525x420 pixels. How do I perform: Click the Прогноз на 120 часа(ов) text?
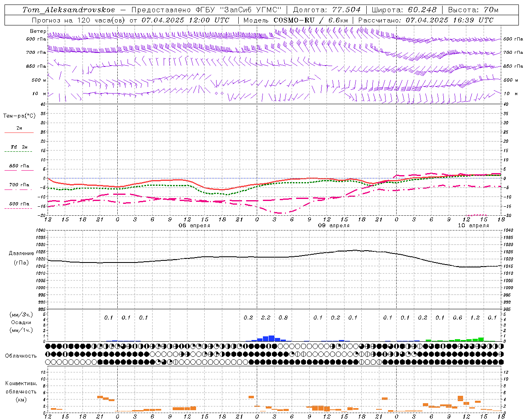[79, 20]
